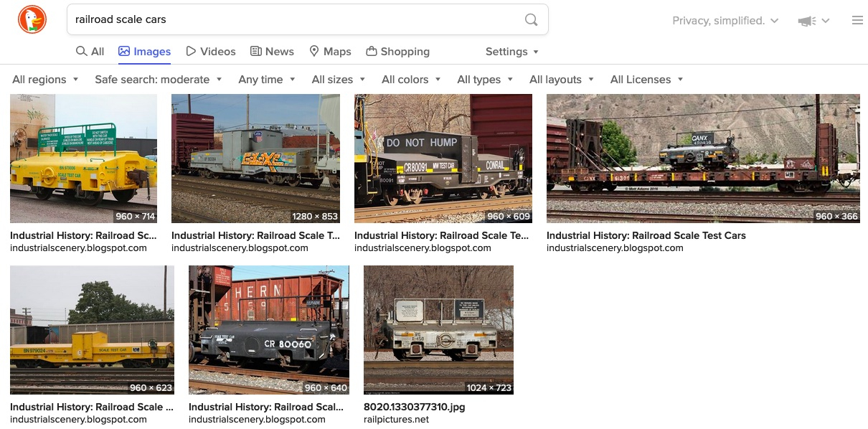Switch to the All results tab

[90, 52]
